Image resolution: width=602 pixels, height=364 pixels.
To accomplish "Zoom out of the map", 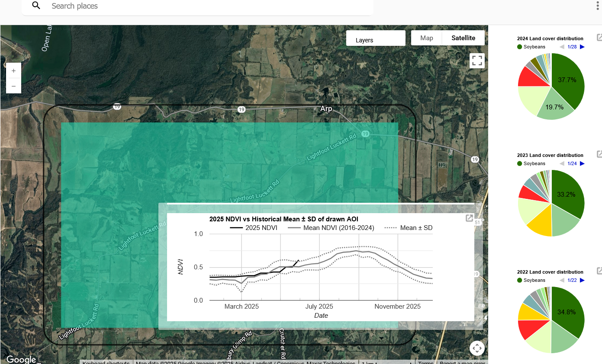I will [x=14, y=86].
